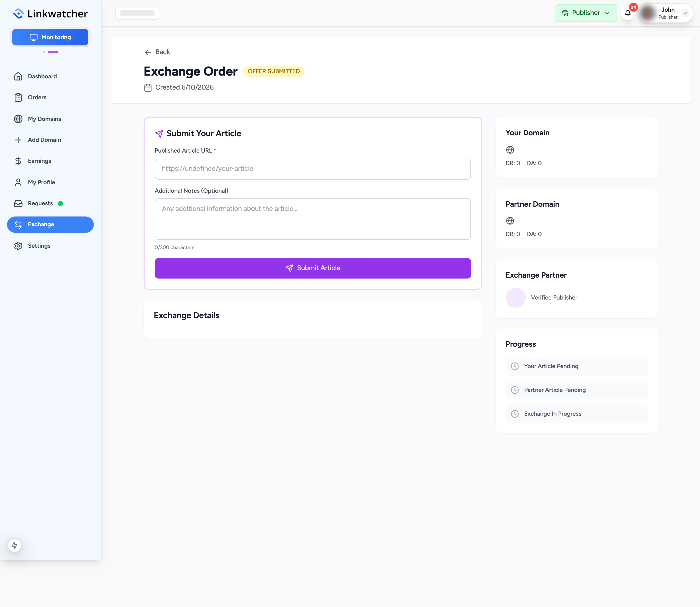Click the lightning bolt floating button
This screenshot has height=607, width=700.
tap(14, 545)
